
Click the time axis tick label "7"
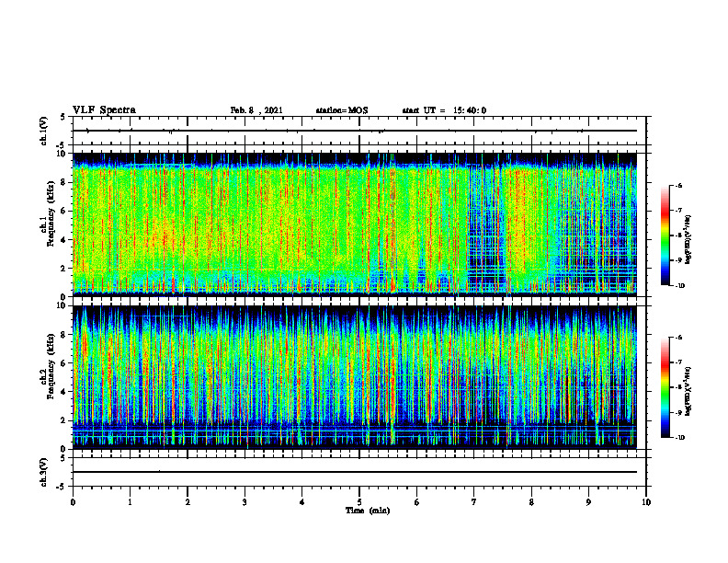474,502
